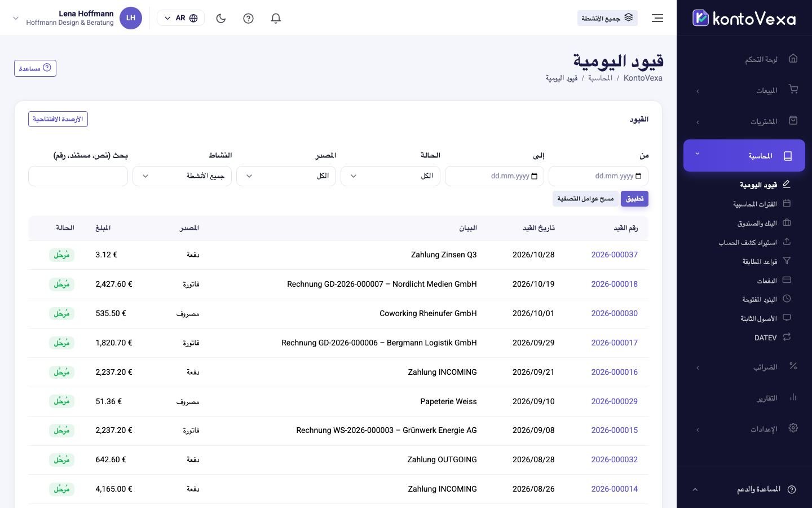The height and width of the screenshot is (508, 812).
Task: Click the hamburger menu icon
Action: click(x=657, y=18)
